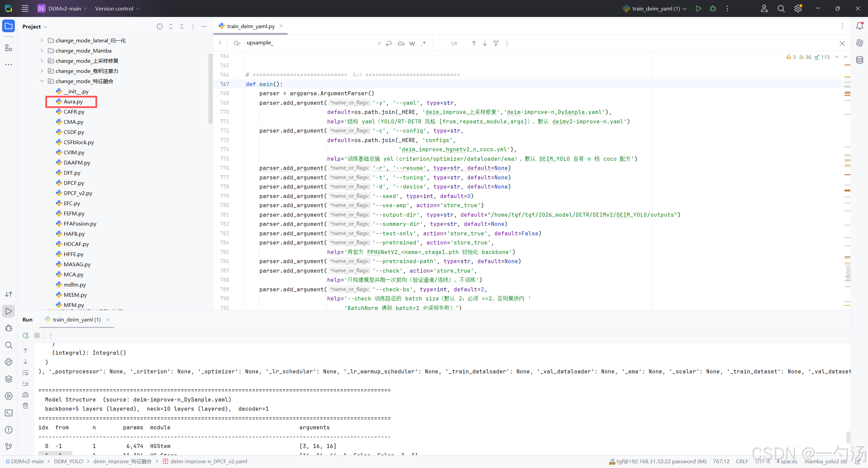Clear the run console with trash icon
The height and width of the screenshot is (468, 868).
click(26, 406)
